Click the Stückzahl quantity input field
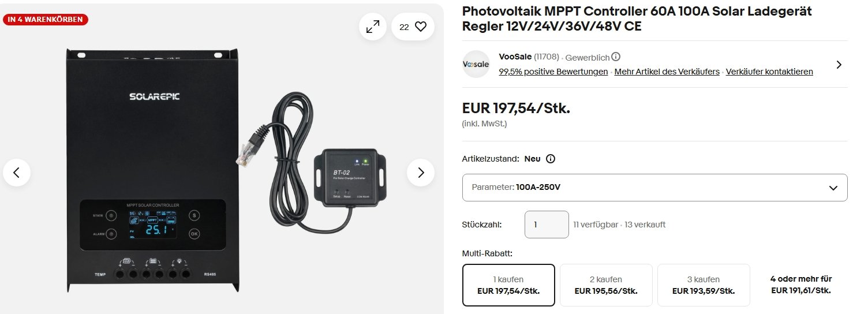The height and width of the screenshot is (314, 868). [546, 225]
